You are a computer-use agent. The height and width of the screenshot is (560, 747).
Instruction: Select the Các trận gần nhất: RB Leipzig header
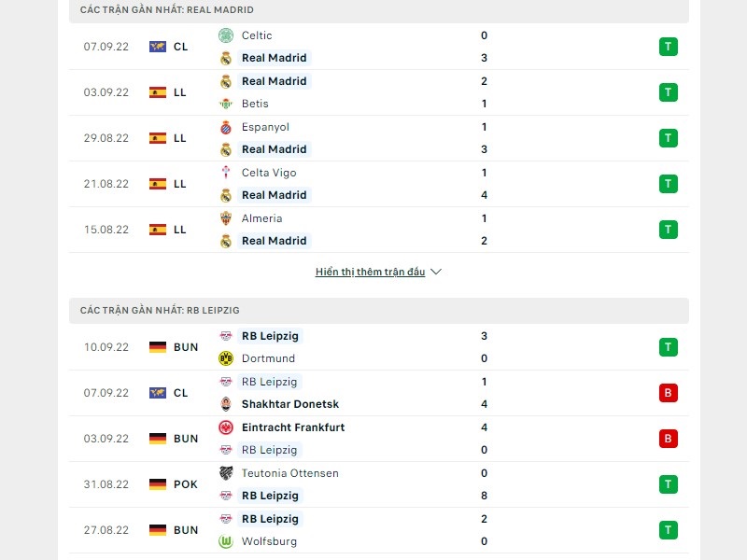pos(160,310)
